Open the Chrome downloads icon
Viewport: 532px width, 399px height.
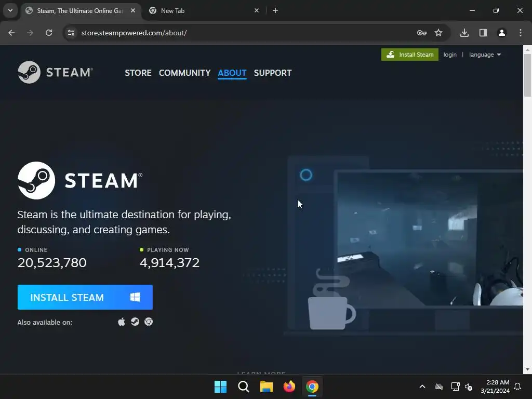464,33
